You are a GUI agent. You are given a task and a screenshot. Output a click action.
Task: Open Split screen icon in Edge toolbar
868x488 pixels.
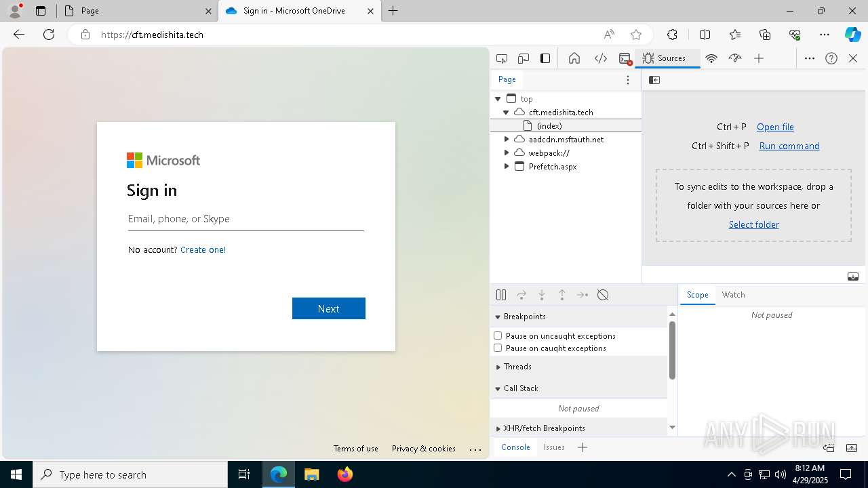[x=705, y=35]
